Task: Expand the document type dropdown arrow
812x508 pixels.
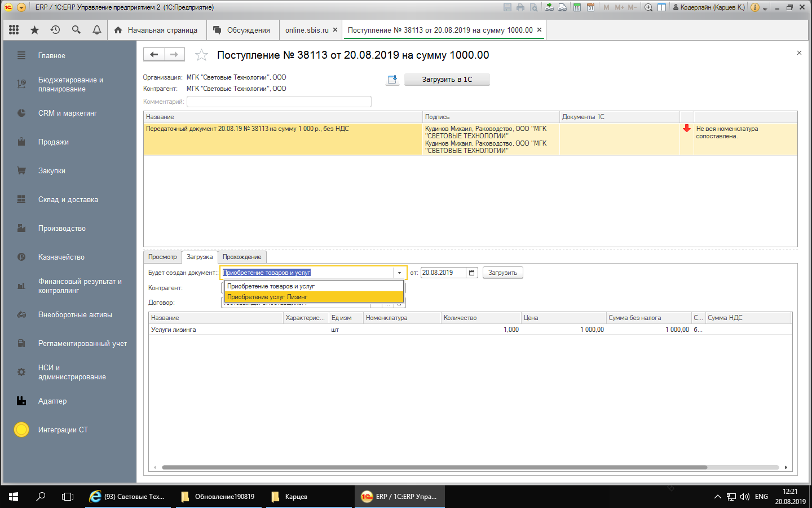Action: [x=399, y=273]
